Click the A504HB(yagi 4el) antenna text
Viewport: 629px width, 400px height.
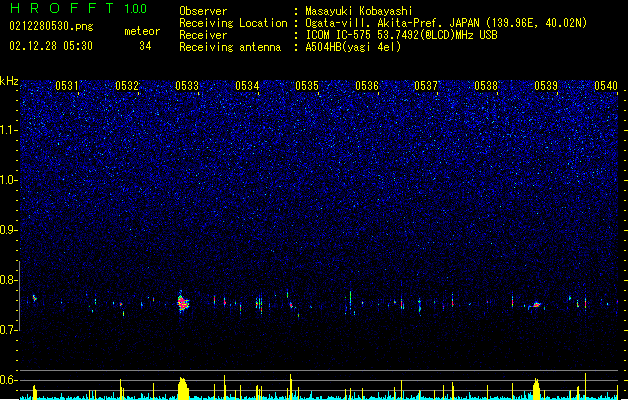(353, 47)
